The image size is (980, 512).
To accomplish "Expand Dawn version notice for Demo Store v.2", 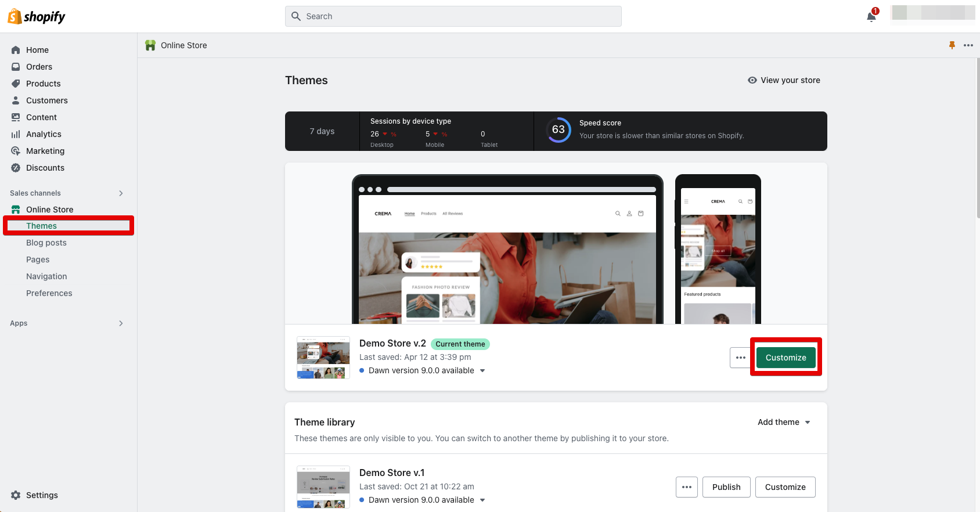I will (x=482, y=370).
